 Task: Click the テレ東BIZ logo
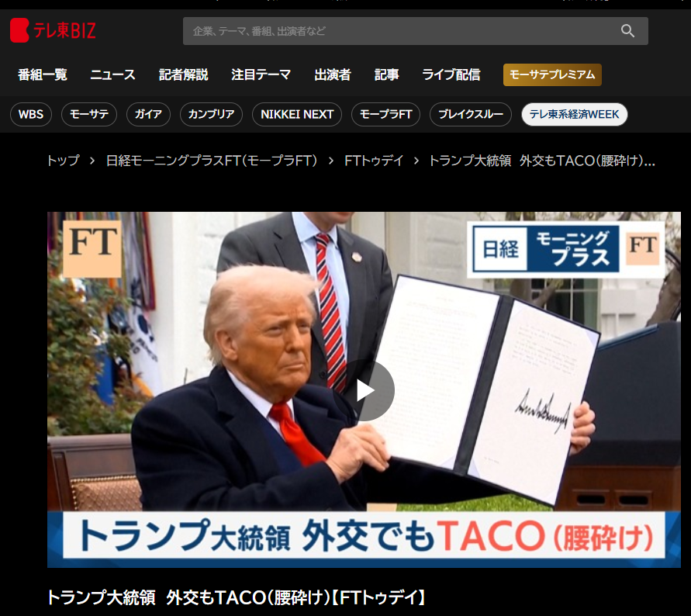(53, 31)
